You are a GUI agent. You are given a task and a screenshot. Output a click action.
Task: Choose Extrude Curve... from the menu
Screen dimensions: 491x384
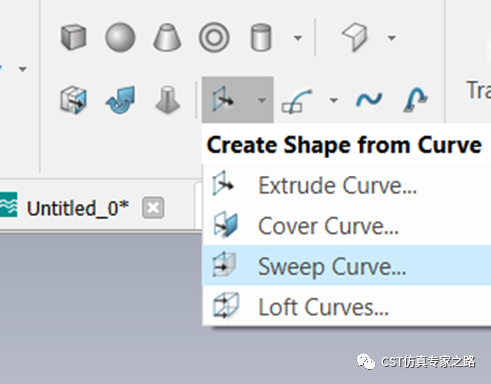346,185
